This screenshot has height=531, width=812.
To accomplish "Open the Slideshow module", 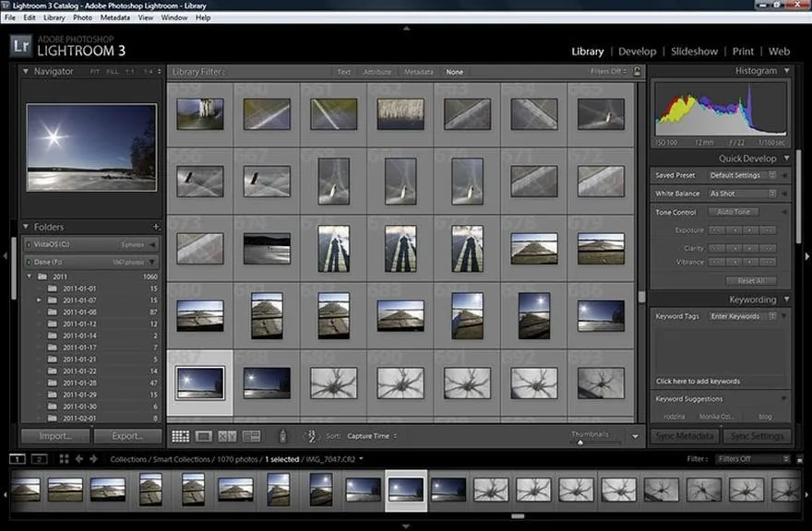I will tap(694, 52).
